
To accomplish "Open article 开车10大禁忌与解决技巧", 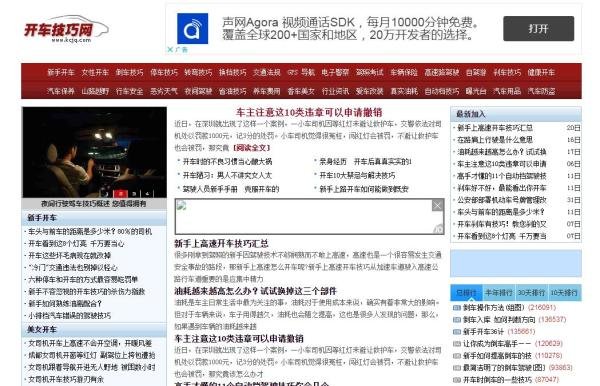I will [x=357, y=176].
